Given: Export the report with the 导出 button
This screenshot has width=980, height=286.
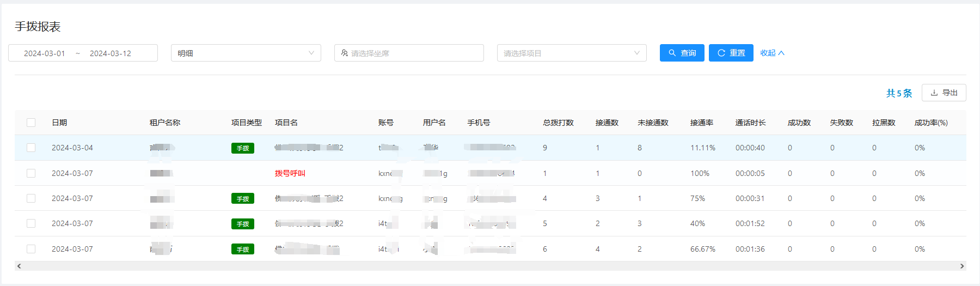Looking at the screenshot, I should [944, 93].
